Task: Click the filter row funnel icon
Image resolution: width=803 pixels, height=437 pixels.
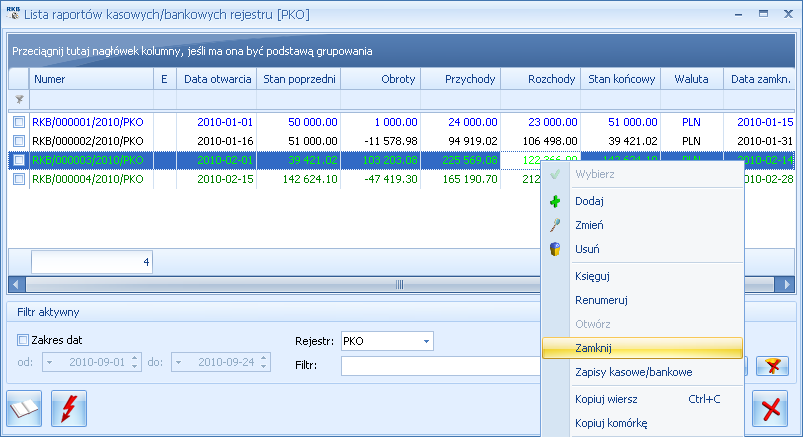Action: click(x=19, y=99)
